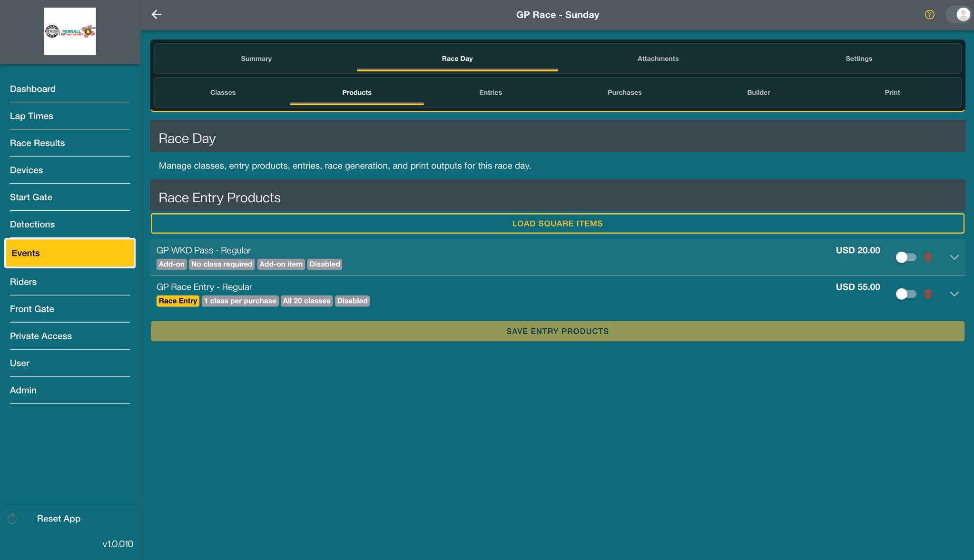The height and width of the screenshot is (560, 974).
Task: Click the Reset App refresh icon
Action: tap(12, 519)
